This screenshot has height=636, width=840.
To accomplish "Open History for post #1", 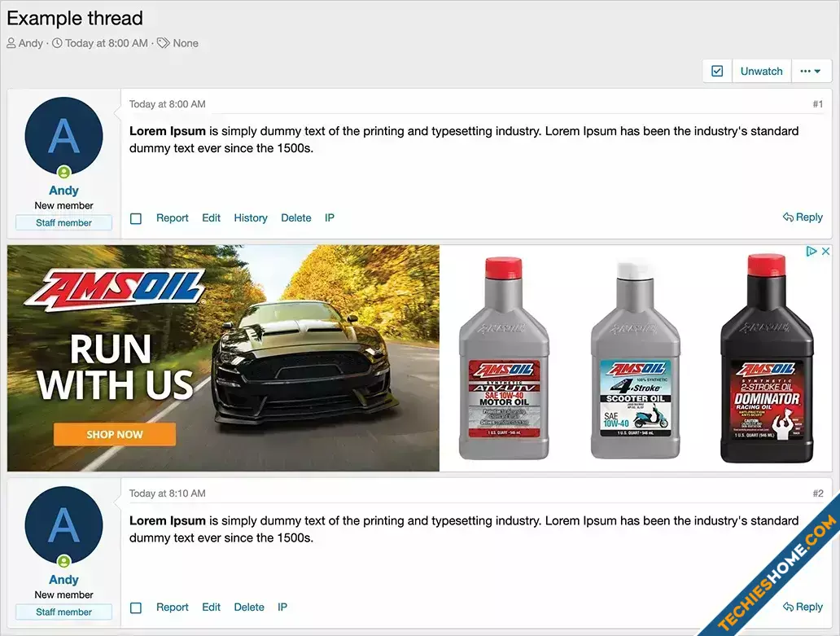I will [251, 218].
